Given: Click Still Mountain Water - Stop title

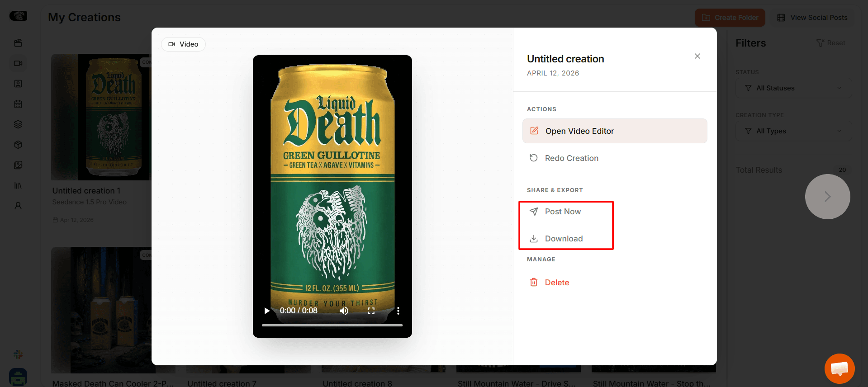Looking at the screenshot, I should point(652,383).
